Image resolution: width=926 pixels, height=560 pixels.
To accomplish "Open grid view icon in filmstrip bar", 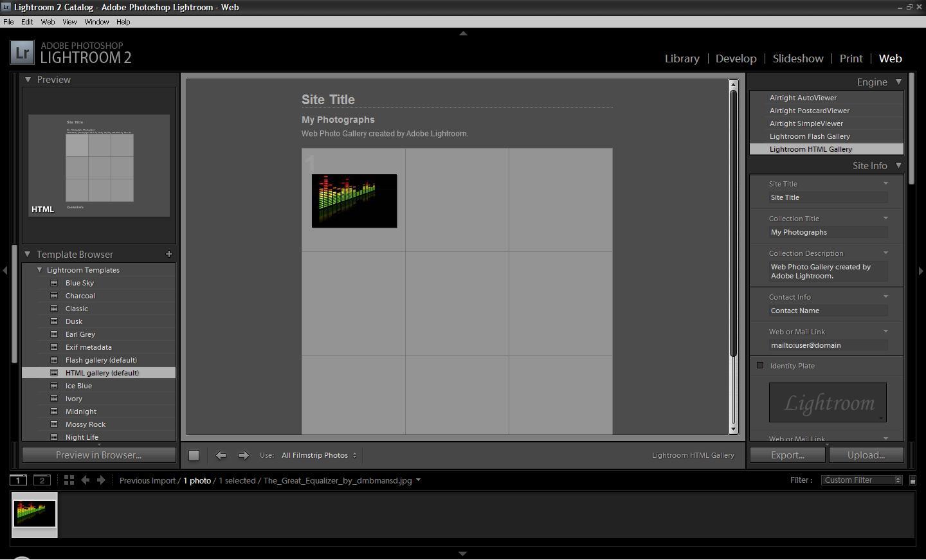I will point(69,480).
